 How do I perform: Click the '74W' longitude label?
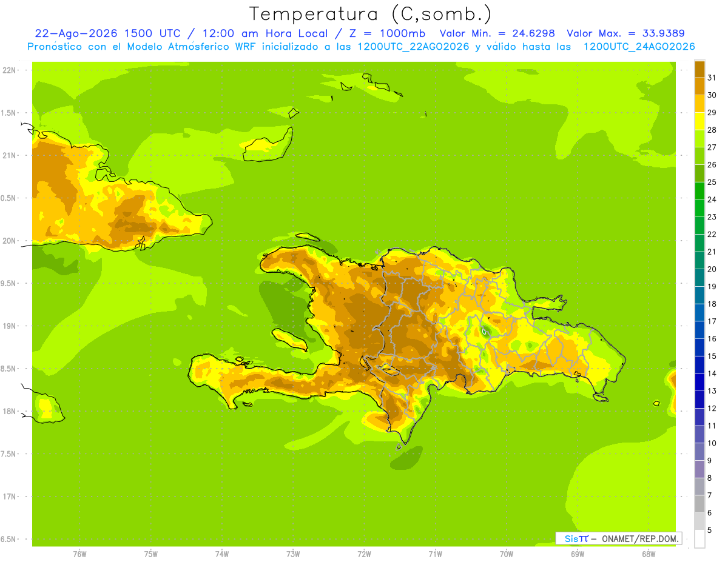[x=222, y=554]
